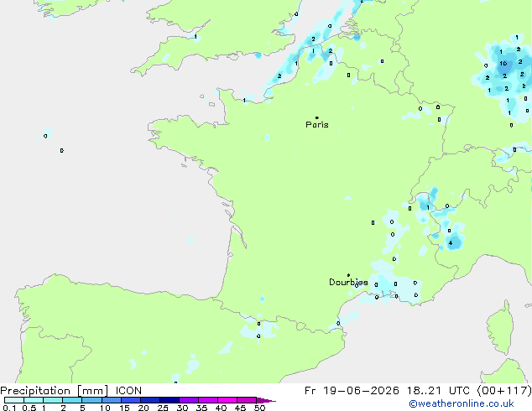The width and height of the screenshot is (532, 411).
Task: Click the Dourbies town label
Action: pyautogui.click(x=348, y=282)
